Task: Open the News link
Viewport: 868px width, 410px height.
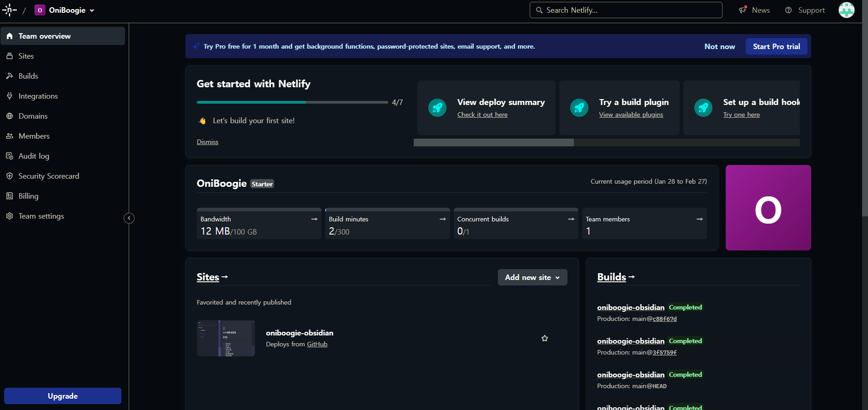Action: [x=761, y=10]
